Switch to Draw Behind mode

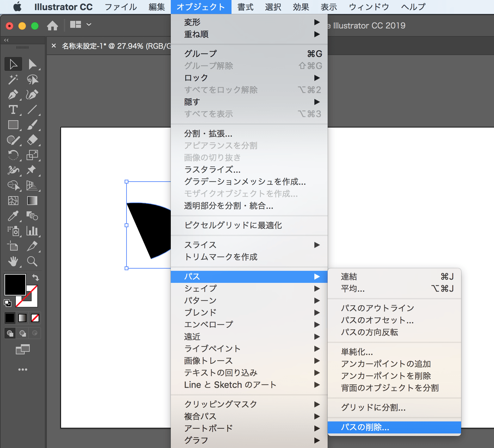[x=22, y=333]
